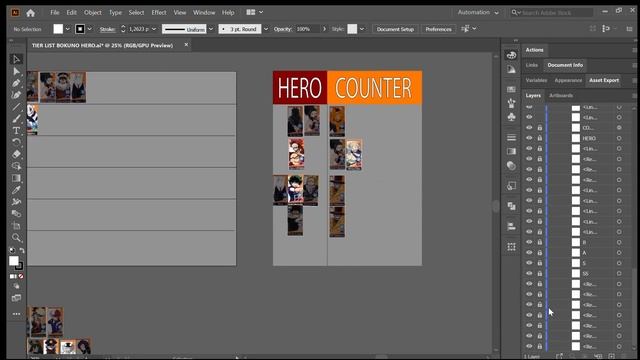Toggle visibility of the SS layer item

(529, 273)
